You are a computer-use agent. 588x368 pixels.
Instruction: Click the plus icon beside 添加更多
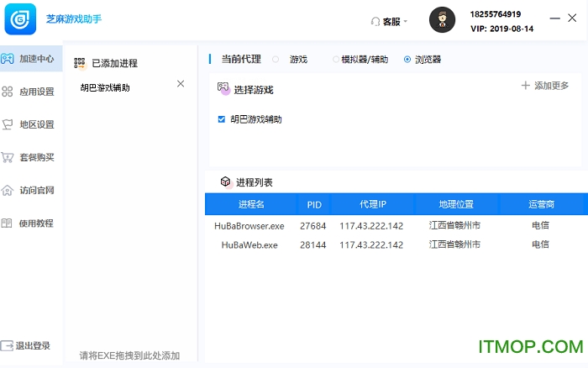525,86
